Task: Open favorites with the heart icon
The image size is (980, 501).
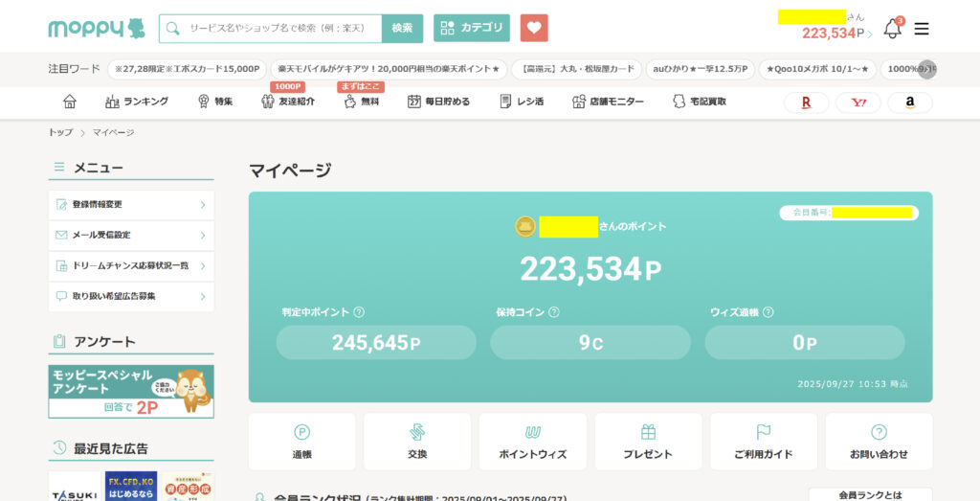Action: [x=534, y=28]
